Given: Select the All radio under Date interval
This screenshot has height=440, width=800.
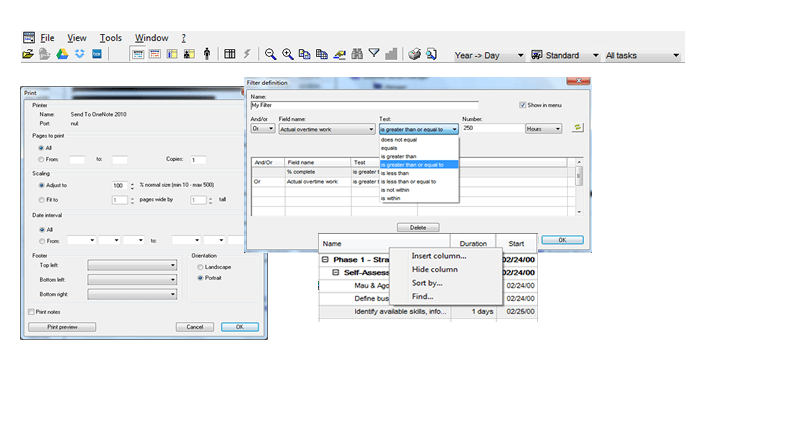Looking at the screenshot, I should pyautogui.click(x=42, y=230).
